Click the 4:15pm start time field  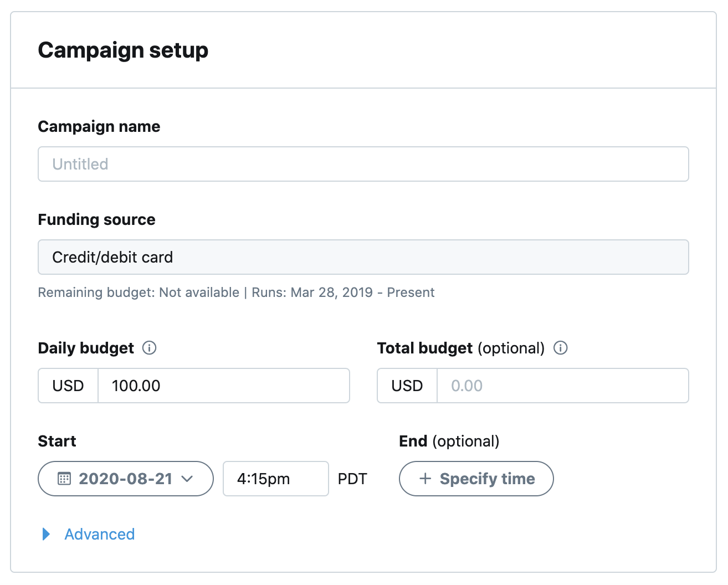coord(275,479)
